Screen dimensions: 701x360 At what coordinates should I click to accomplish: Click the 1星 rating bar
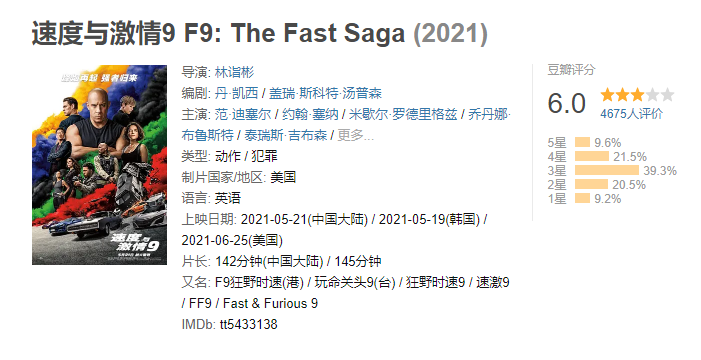click(583, 198)
